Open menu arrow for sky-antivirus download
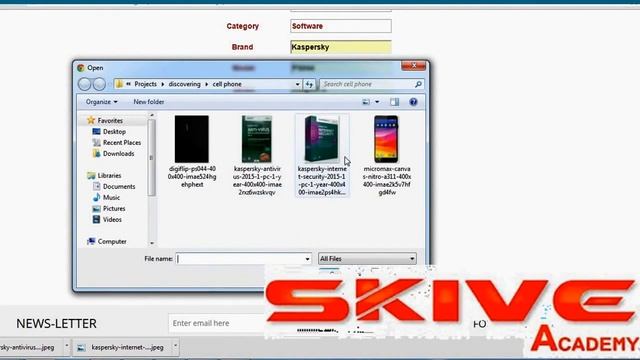This screenshot has height=360, width=640. point(67,347)
